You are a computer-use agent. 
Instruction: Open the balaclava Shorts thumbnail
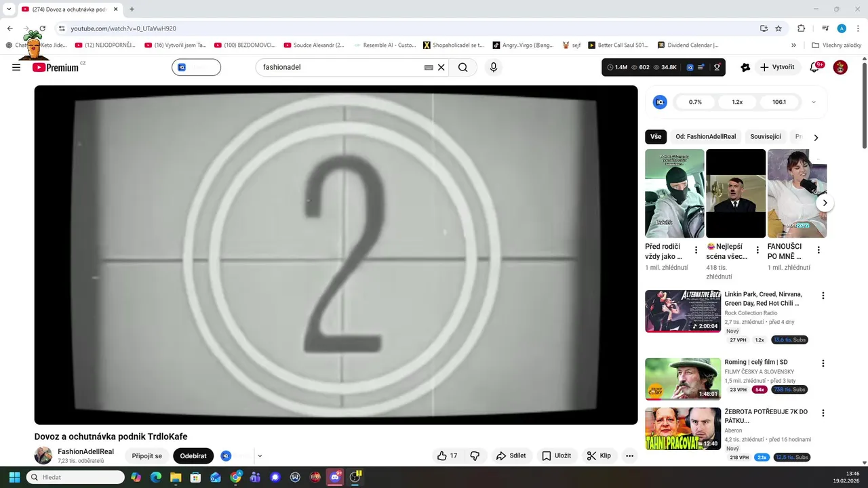(674, 193)
